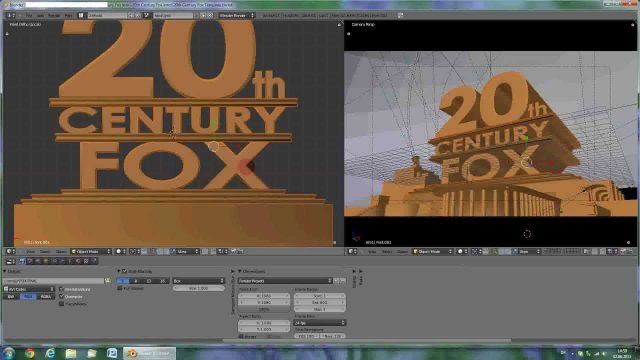The image size is (640, 360).
Task: Toggle the Overwrite checkbox
Action: (62, 296)
